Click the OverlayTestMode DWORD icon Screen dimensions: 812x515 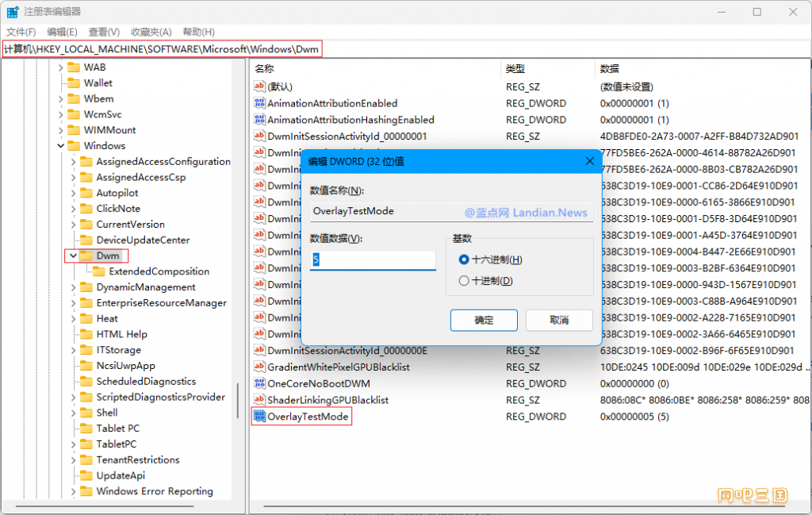click(259, 417)
